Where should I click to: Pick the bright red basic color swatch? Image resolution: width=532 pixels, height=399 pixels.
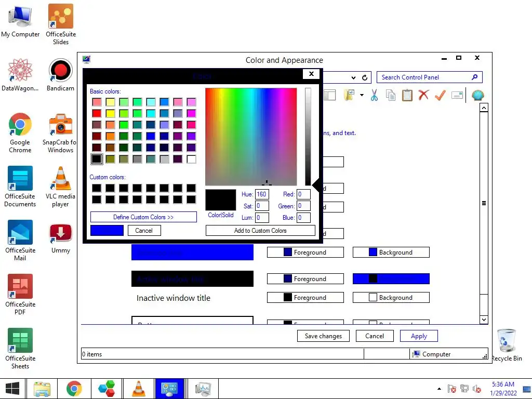[97, 113]
